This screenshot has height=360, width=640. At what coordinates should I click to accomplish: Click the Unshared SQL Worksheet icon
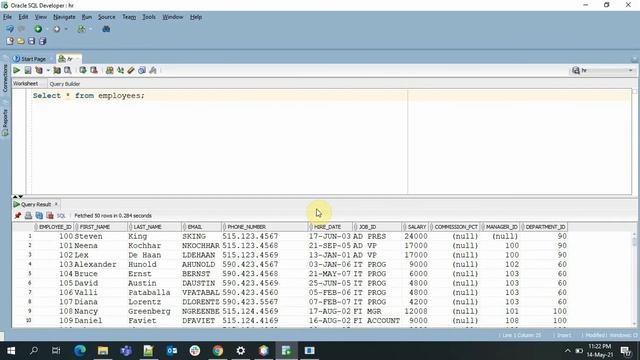tap(109, 70)
